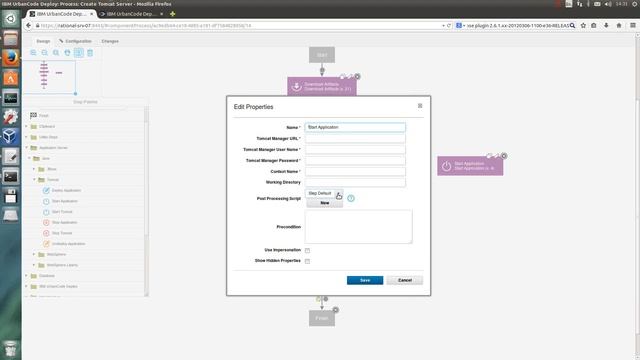Screen dimensions: 640x360
Task: Delete the Download Artifacts step via its X icon
Action: coord(357,76)
